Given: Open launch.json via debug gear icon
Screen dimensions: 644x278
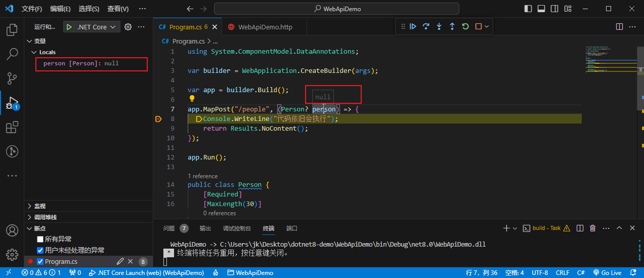Looking at the screenshot, I should click(128, 27).
